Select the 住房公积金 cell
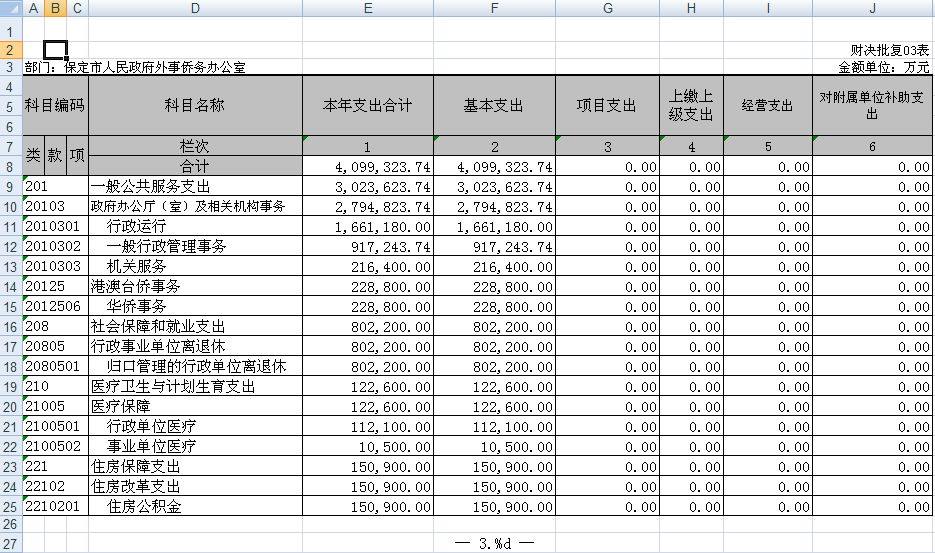The height and width of the screenshot is (553, 935). [x=195, y=507]
